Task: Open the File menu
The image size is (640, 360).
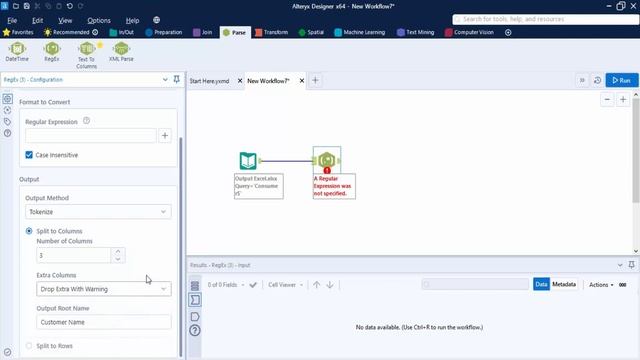Action: [x=12, y=20]
